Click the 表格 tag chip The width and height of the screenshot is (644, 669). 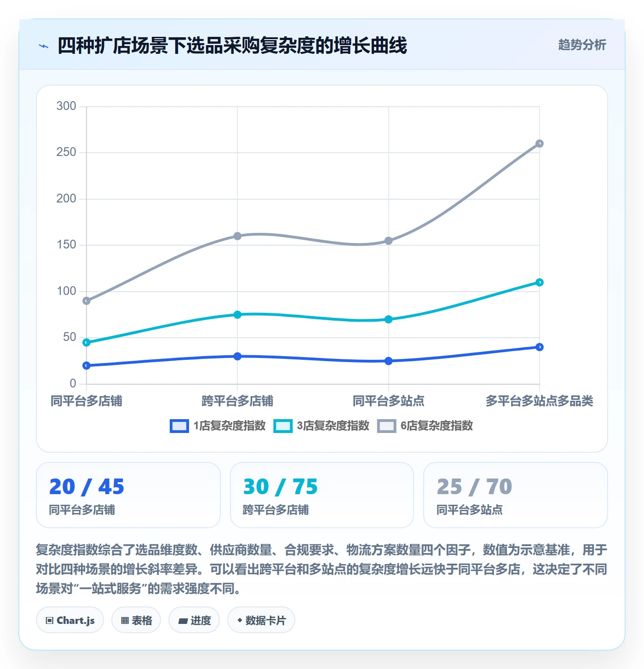136,620
